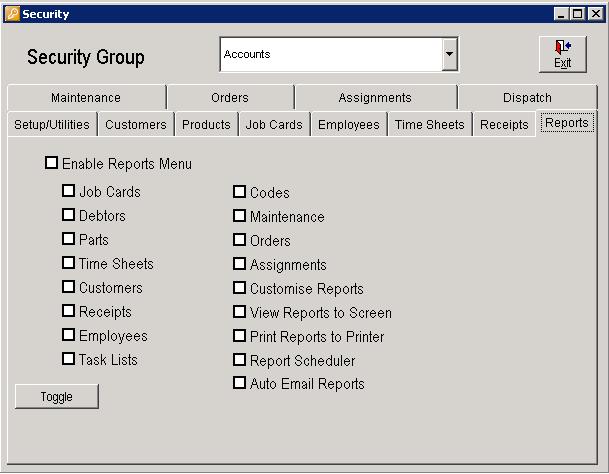This screenshot has height=474, width=609.
Task: Check the Auto Email Reports option
Action: [x=240, y=383]
